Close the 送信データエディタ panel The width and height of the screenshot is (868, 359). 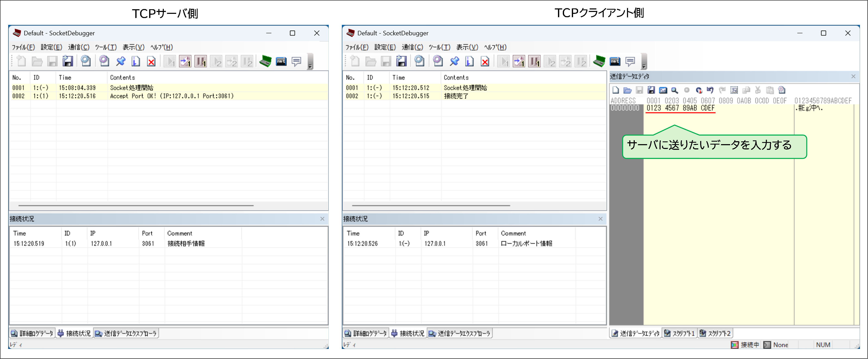click(x=853, y=77)
